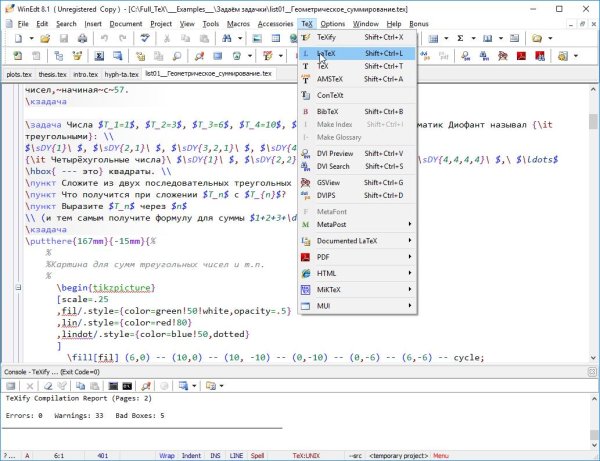Click the GSView ghost toolbar icon

coord(502,56)
